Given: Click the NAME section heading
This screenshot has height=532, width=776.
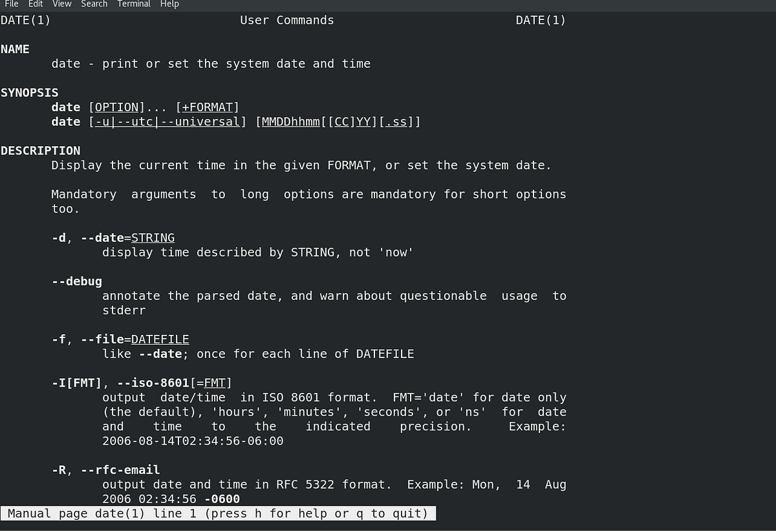Looking at the screenshot, I should pos(15,48).
